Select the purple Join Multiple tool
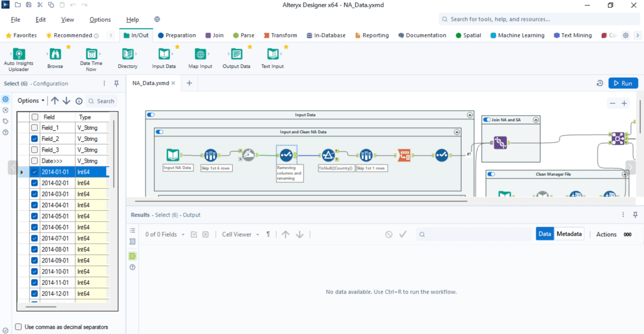This screenshot has height=334, width=644. 618,139
